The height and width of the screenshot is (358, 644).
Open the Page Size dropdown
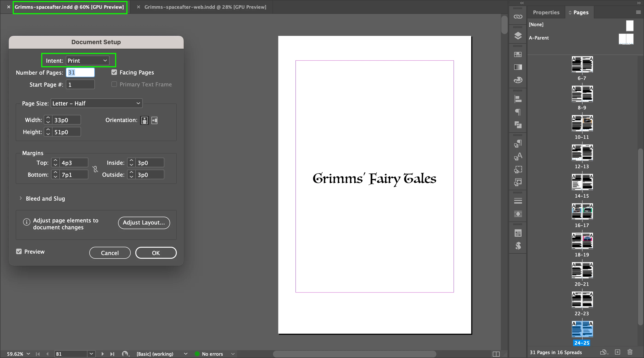[x=96, y=103]
